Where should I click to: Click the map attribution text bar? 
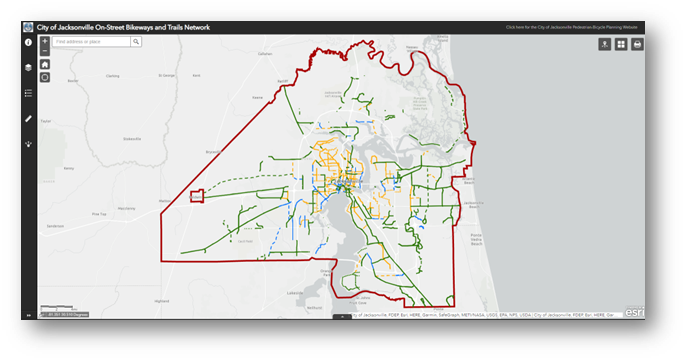coord(486,315)
